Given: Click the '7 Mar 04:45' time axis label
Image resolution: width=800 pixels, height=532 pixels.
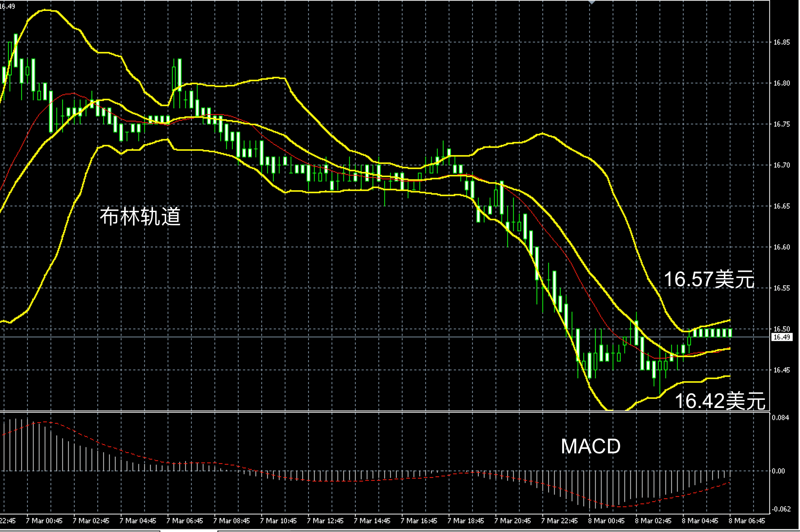Looking at the screenshot, I should point(138,521).
